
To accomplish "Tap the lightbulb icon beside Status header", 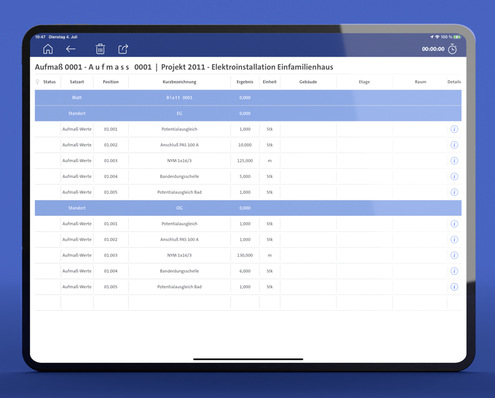I will [37, 82].
